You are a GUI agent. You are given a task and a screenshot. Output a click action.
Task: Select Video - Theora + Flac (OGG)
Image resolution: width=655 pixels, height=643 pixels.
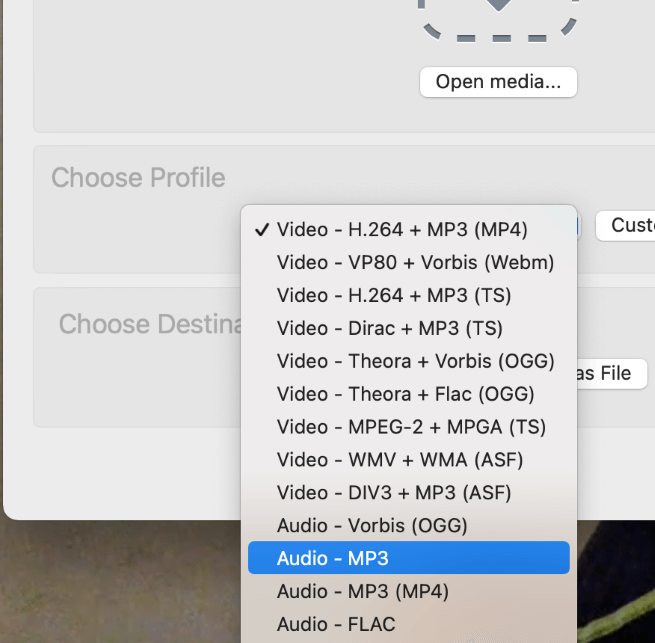tap(405, 394)
